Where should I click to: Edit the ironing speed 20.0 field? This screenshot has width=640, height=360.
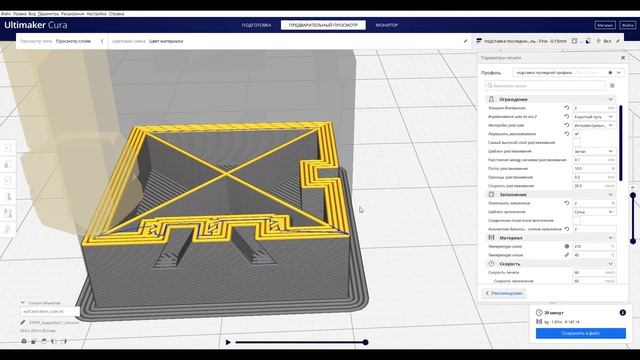(x=594, y=186)
